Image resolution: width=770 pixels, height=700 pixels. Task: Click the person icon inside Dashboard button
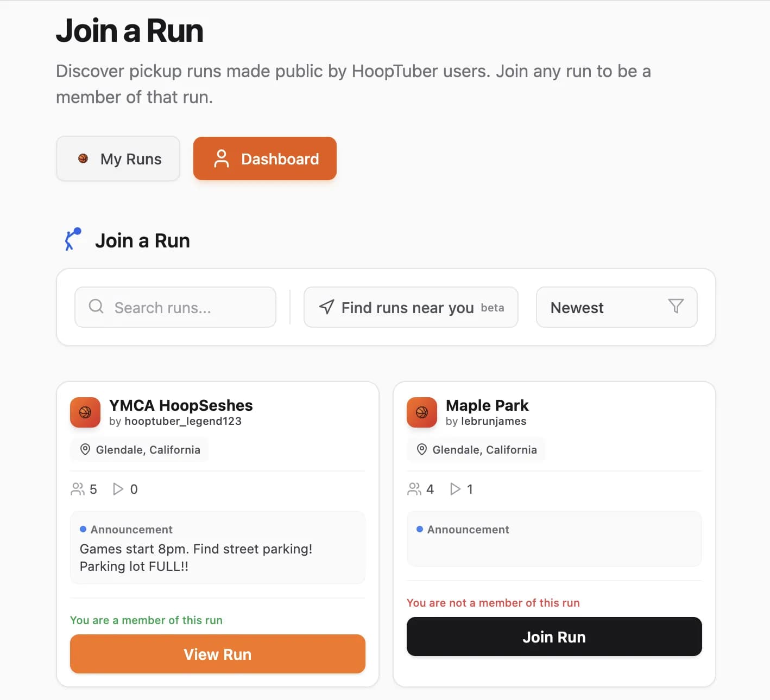pyautogui.click(x=222, y=158)
